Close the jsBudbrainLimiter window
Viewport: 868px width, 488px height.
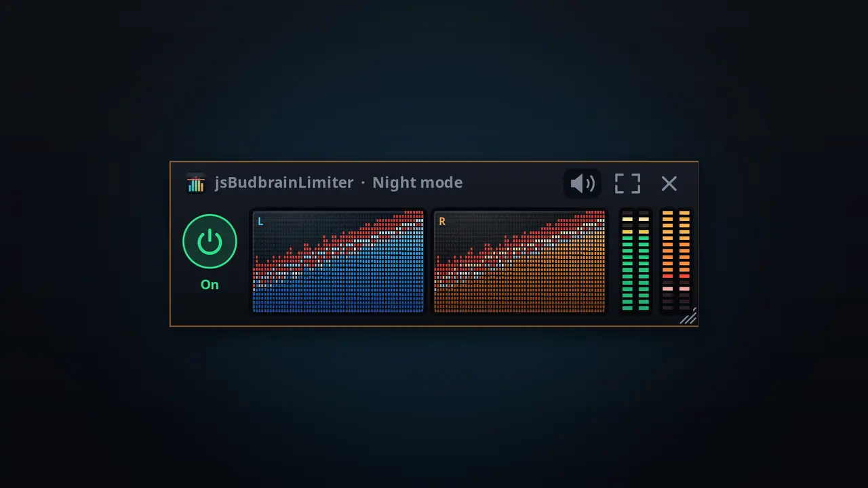(669, 183)
